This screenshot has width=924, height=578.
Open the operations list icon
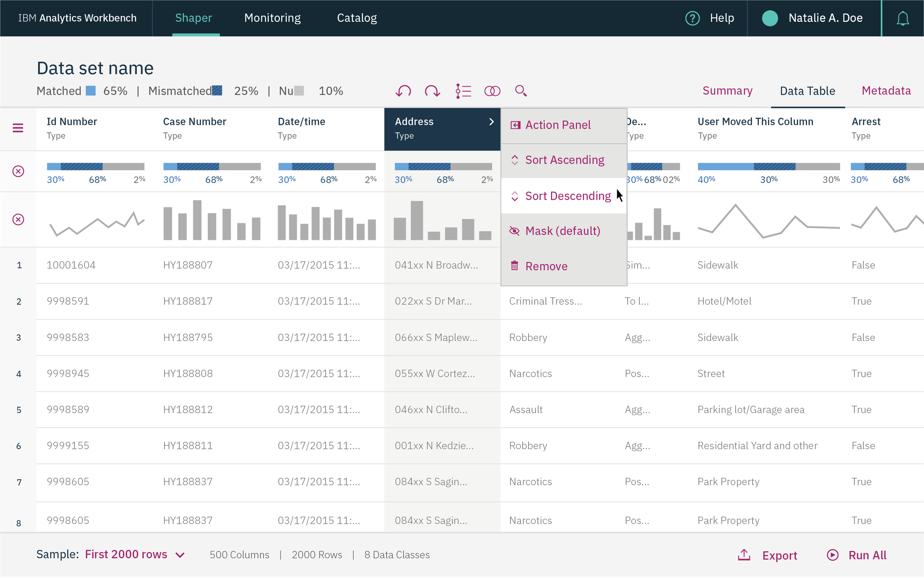(x=463, y=91)
